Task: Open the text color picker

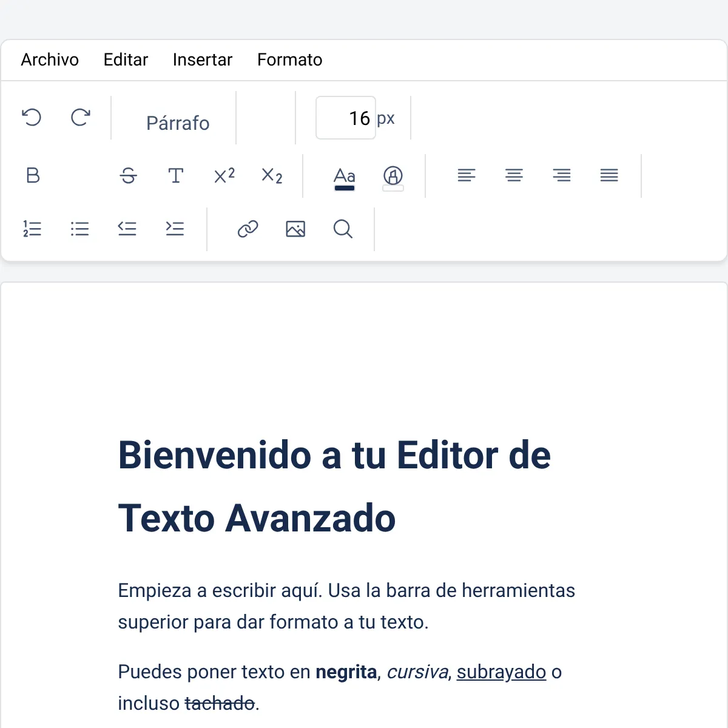Action: pos(344,178)
